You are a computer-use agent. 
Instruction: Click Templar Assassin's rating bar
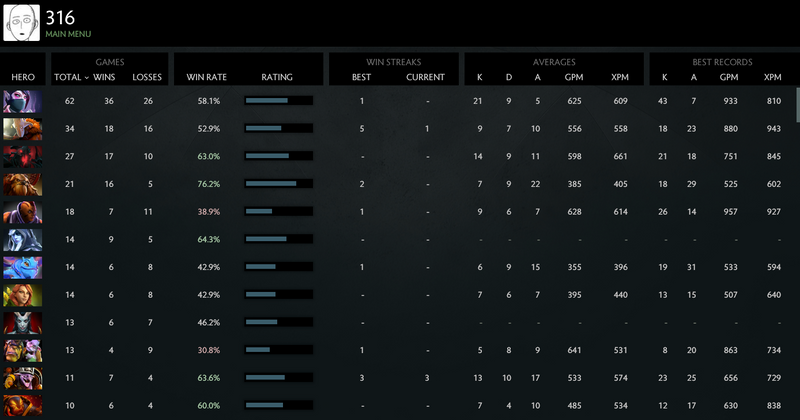278,101
